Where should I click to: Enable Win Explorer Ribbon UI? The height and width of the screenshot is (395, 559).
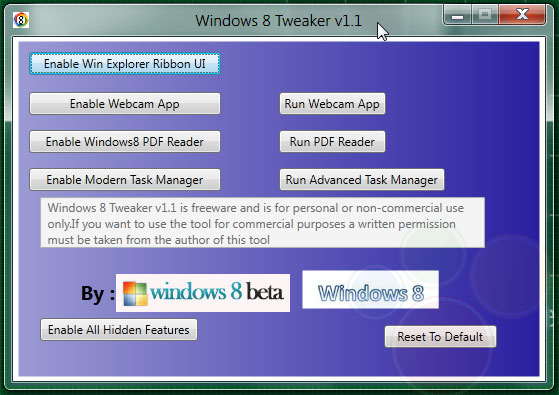click(x=125, y=64)
